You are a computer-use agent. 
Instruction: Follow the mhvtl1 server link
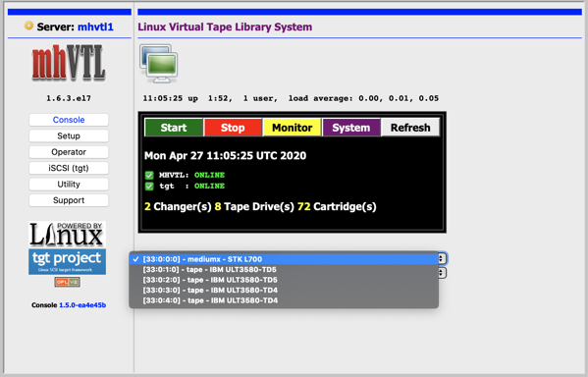tap(95, 27)
